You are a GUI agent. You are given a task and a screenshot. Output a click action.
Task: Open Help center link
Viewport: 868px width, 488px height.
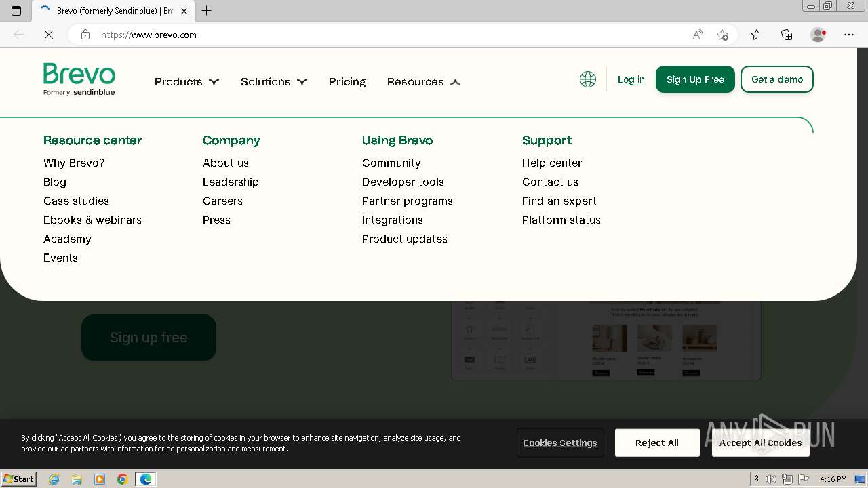pos(552,163)
